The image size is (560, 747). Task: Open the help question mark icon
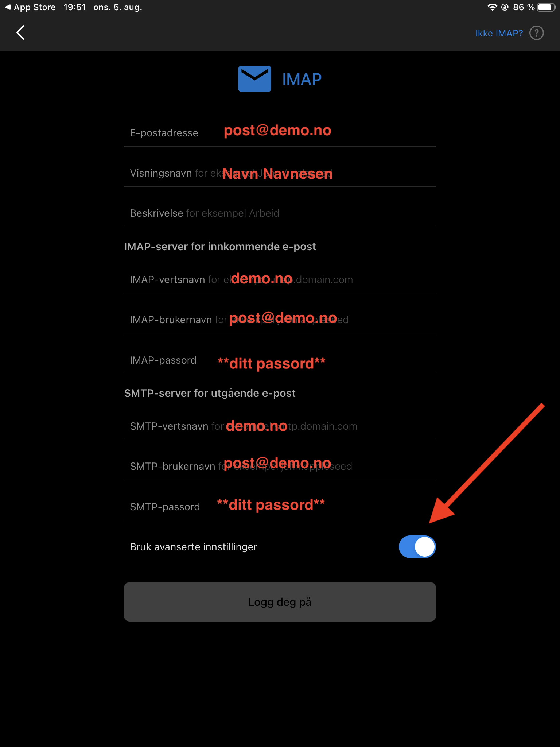pyautogui.click(x=536, y=33)
